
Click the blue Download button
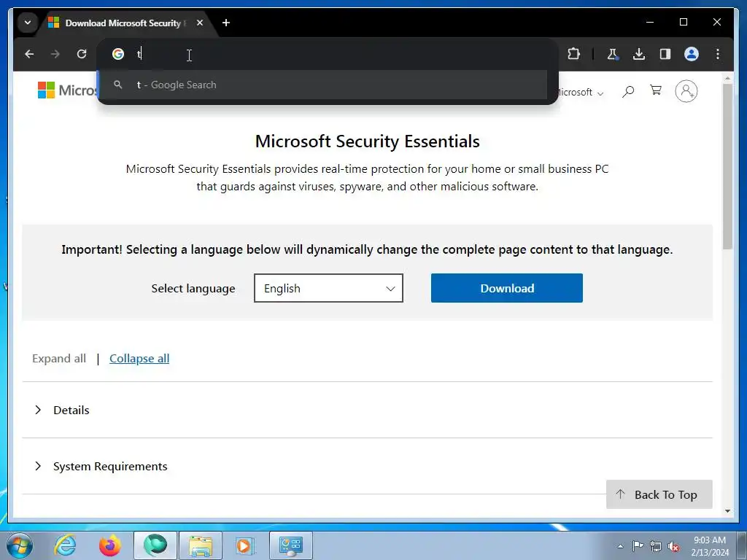pos(507,288)
